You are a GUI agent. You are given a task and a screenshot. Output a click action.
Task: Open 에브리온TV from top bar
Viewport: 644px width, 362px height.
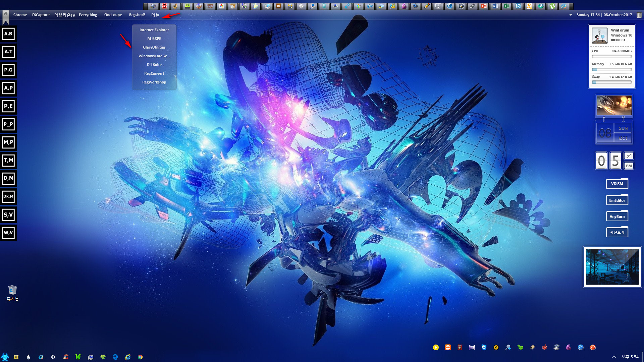pyautogui.click(x=65, y=15)
